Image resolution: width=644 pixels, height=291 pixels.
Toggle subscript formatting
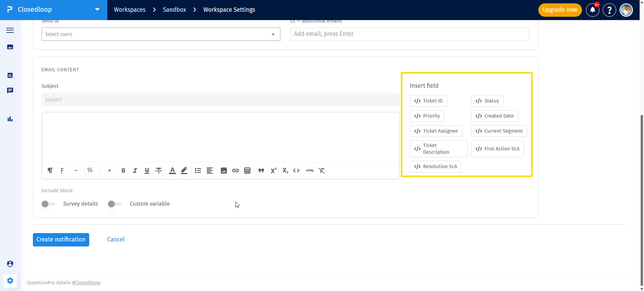click(285, 170)
